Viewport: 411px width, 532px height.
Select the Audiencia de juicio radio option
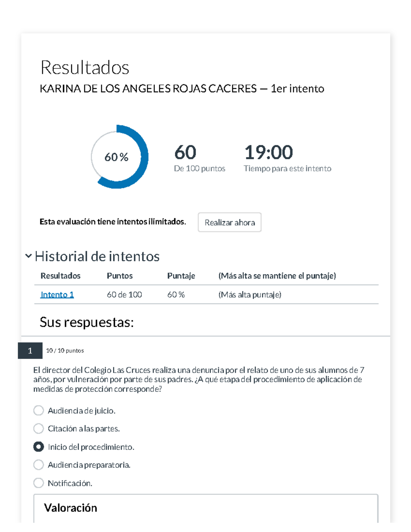tap(38, 410)
